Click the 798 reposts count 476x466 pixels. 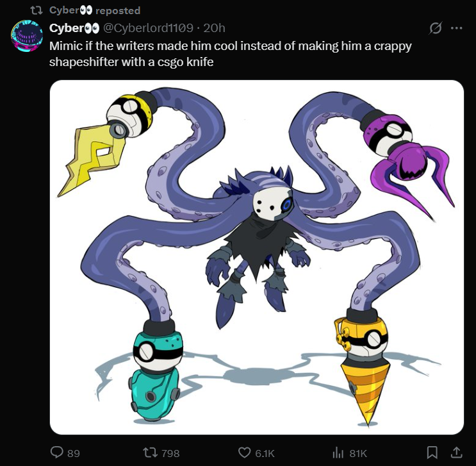coord(170,453)
